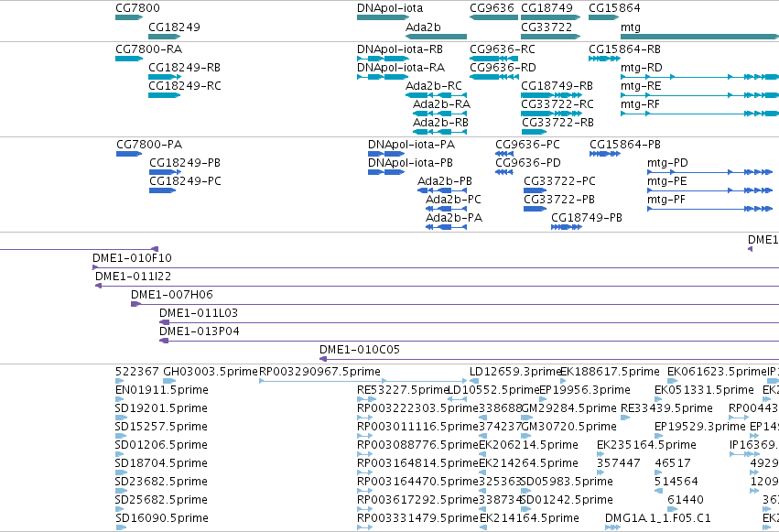Screen dimensions: 779x532
Task: Select transcript Ada2b-RA
Action: tap(441, 104)
